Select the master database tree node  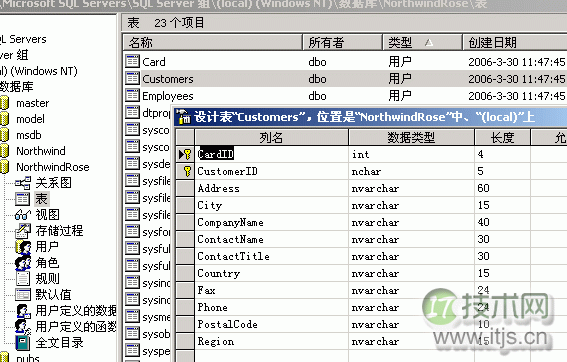point(33,103)
